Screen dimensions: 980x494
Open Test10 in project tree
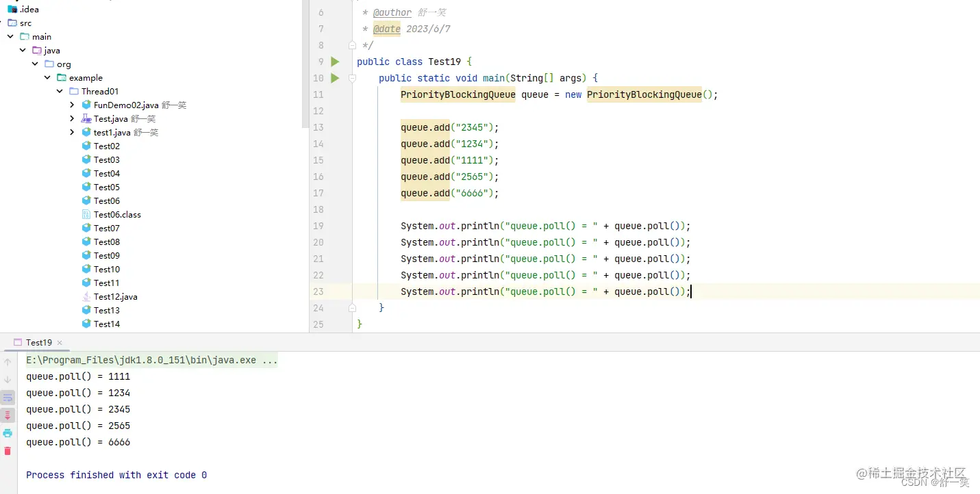click(x=107, y=269)
